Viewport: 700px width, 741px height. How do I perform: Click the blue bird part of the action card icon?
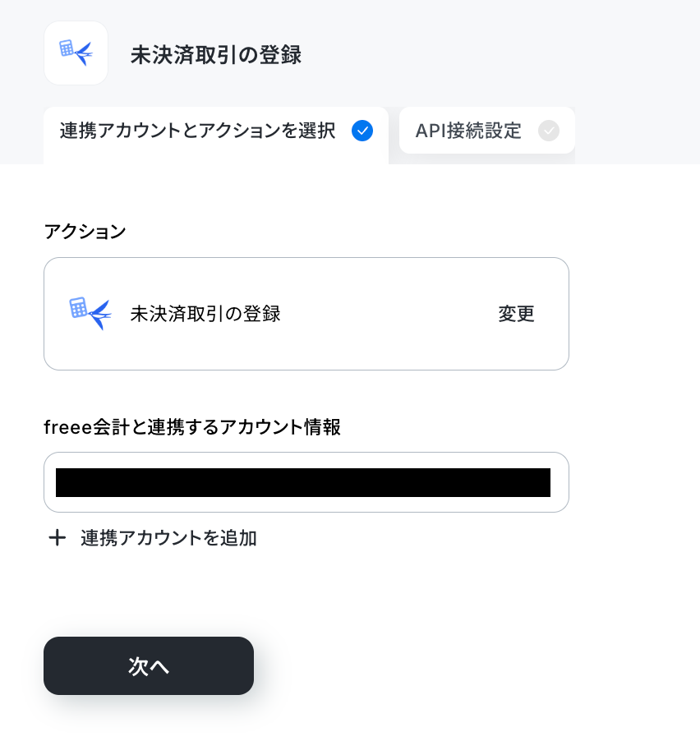100,315
